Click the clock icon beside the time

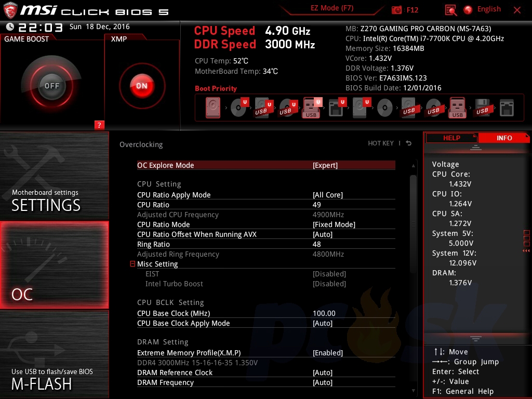(x=10, y=27)
